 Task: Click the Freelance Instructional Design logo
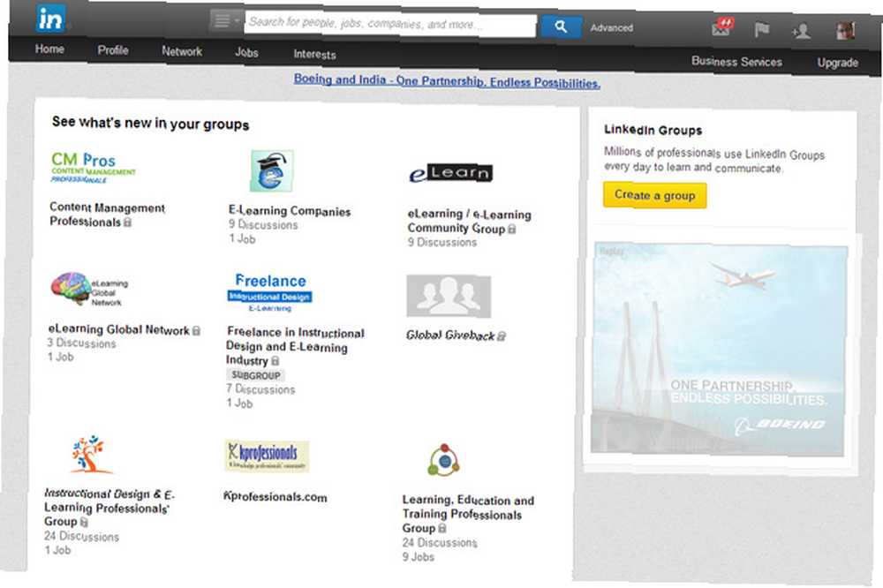pos(270,292)
